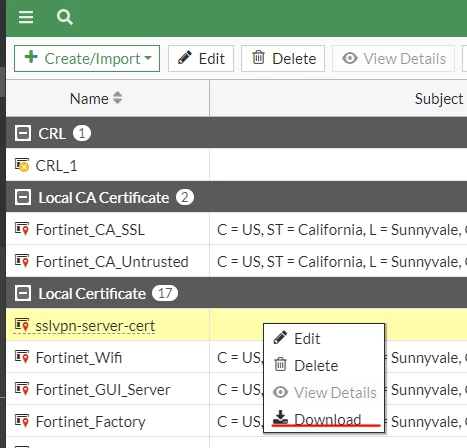Open the Create/Import dropdown

point(87,59)
